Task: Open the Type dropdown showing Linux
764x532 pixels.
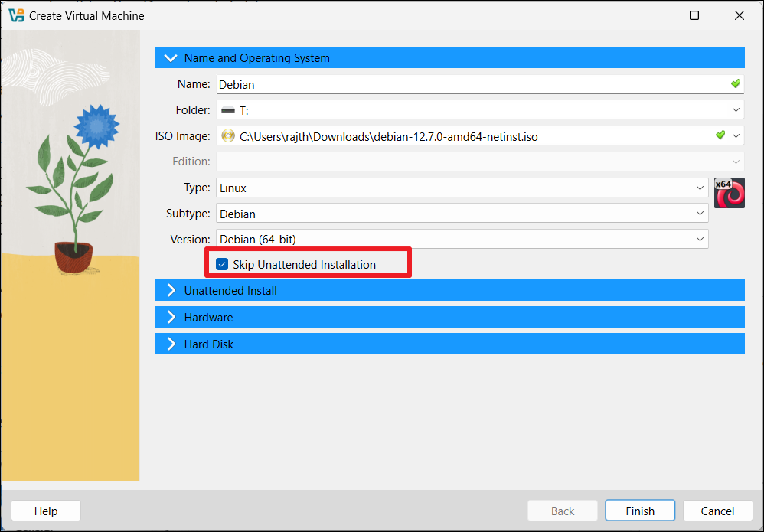Action: pyautogui.click(x=700, y=188)
